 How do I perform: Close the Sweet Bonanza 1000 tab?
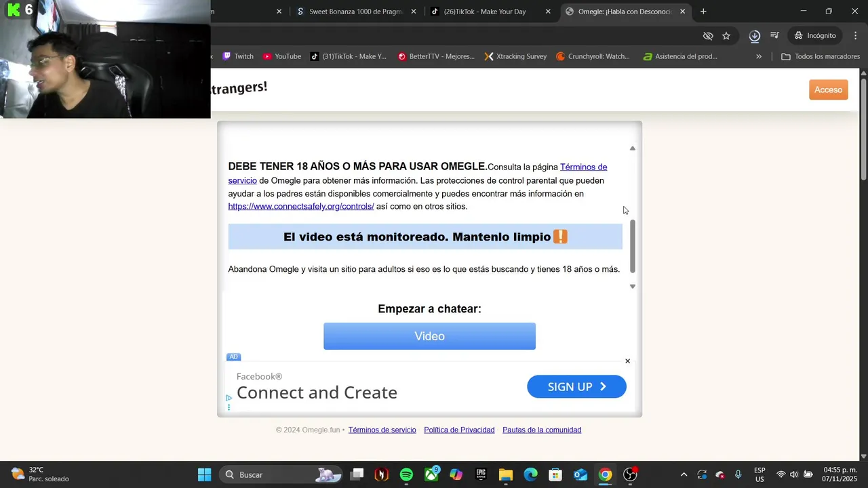(414, 12)
